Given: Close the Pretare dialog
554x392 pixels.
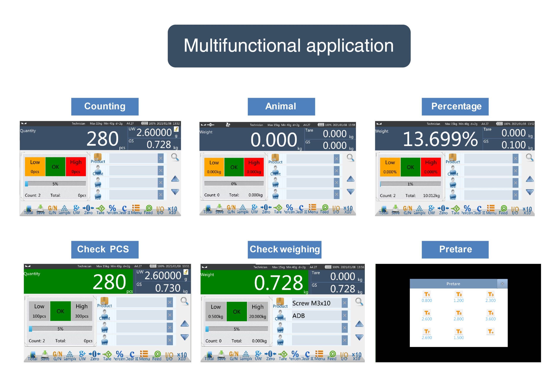Looking at the screenshot, I should click(x=502, y=284).
